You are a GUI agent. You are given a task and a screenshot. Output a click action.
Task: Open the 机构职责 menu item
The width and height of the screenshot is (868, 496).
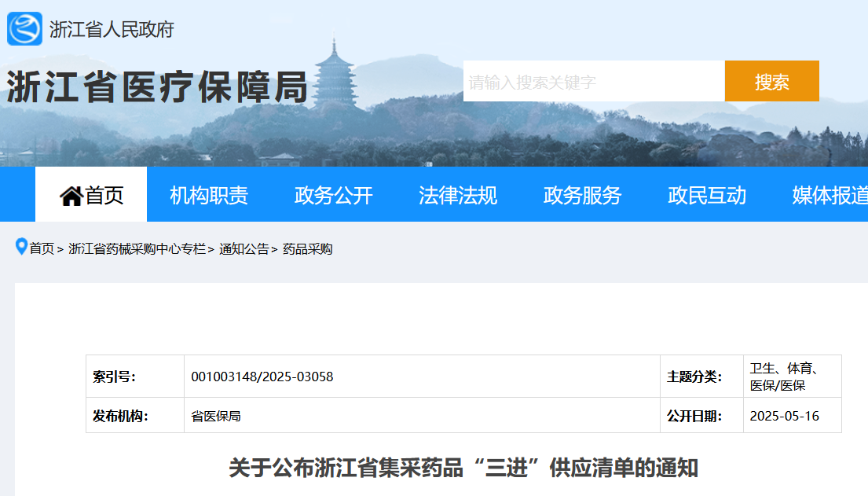(x=209, y=195)
